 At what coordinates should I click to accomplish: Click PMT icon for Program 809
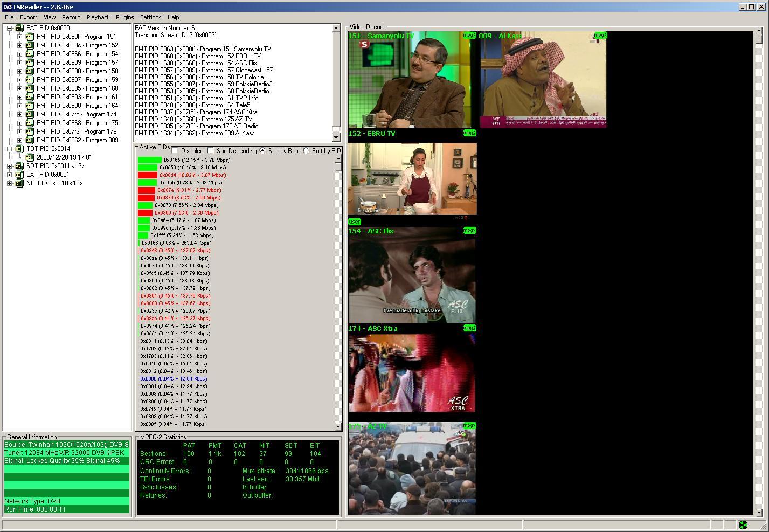(30, 140)
